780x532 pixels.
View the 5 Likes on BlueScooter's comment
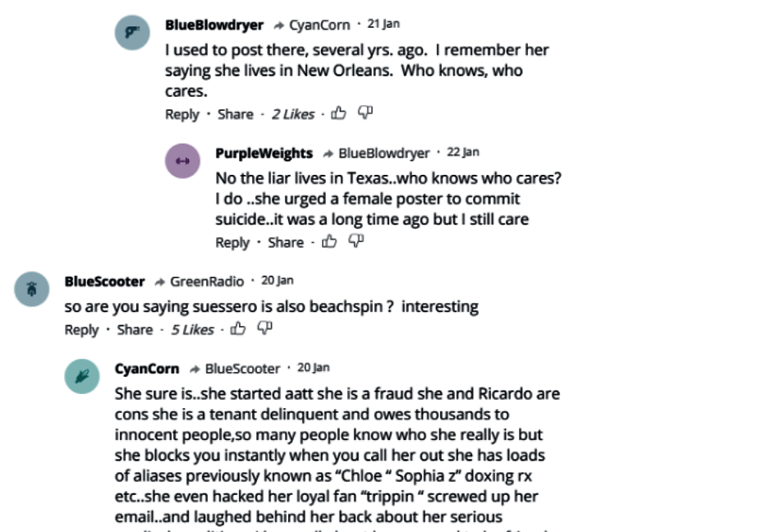pos(192,330)
